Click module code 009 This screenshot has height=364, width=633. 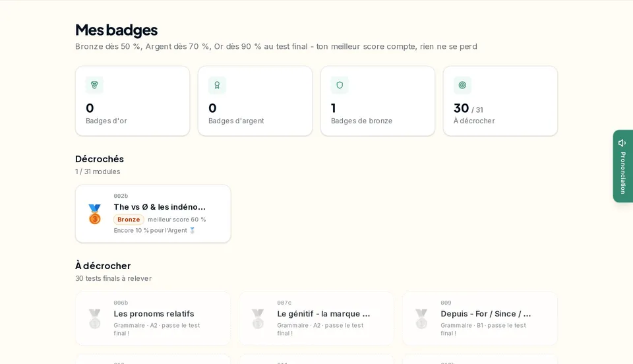click(446, 303)
